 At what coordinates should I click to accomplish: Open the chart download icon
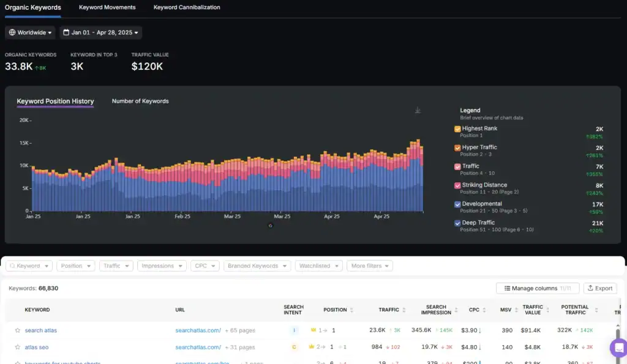click(418, 110)
